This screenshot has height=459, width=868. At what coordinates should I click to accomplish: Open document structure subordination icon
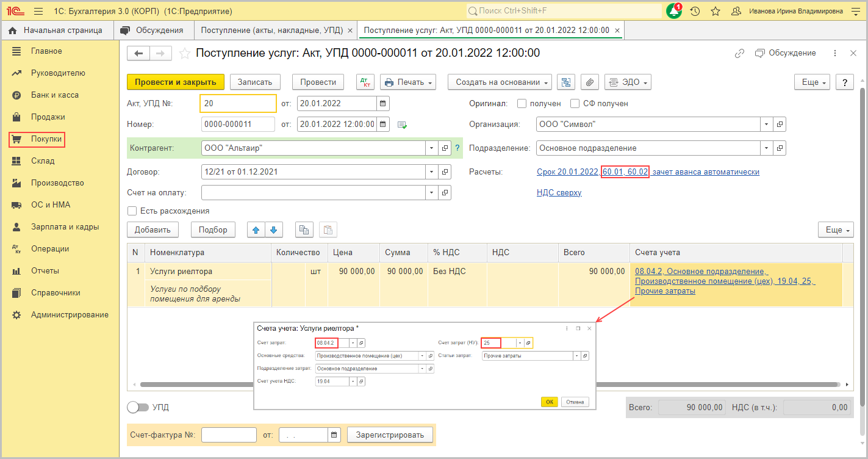pyautogui.click(x=566, y=82)
